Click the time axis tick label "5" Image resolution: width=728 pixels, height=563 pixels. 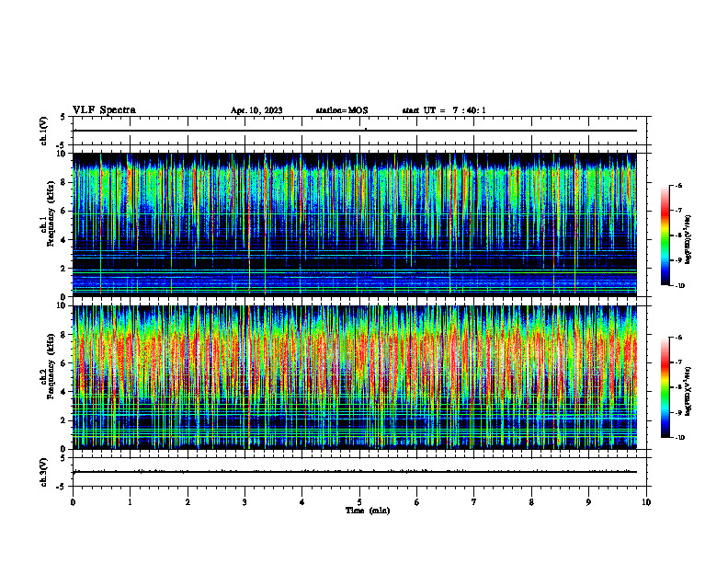point(359,502)
